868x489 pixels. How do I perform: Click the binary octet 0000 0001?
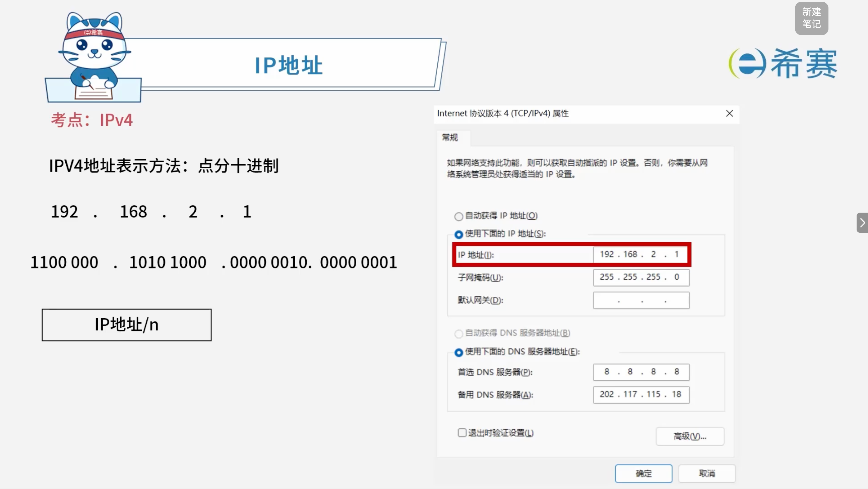[359, 262]
